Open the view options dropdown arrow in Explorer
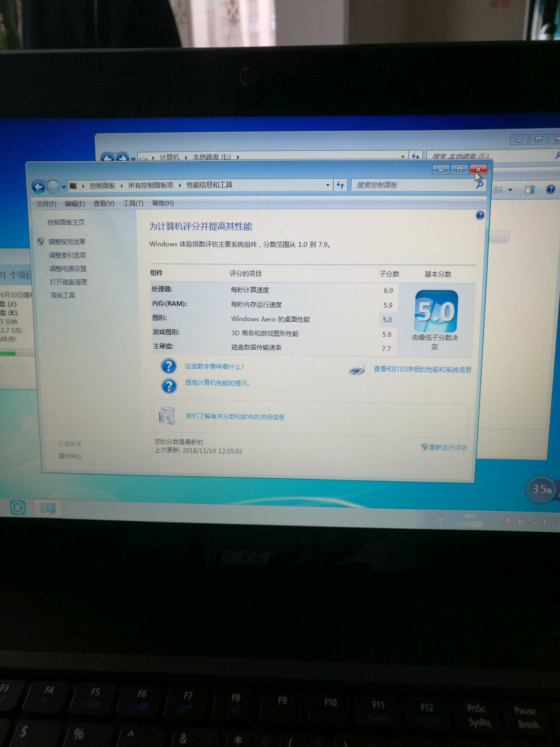This screenshot has width=560, height=747. click(510, 190)
